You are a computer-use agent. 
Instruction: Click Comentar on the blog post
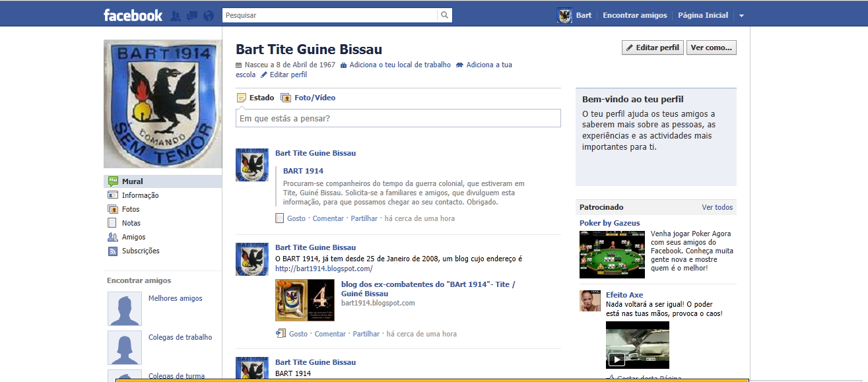tap(330, 334)
